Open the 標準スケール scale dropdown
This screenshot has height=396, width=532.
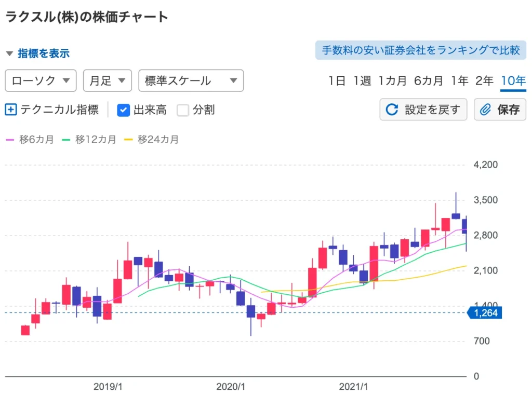(191, 80)
